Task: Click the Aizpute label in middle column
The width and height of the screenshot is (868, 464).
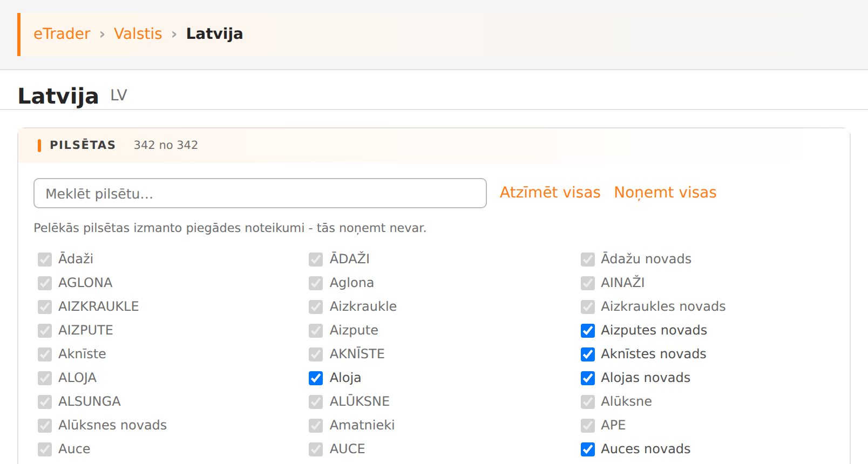Action: click(354, 330)
